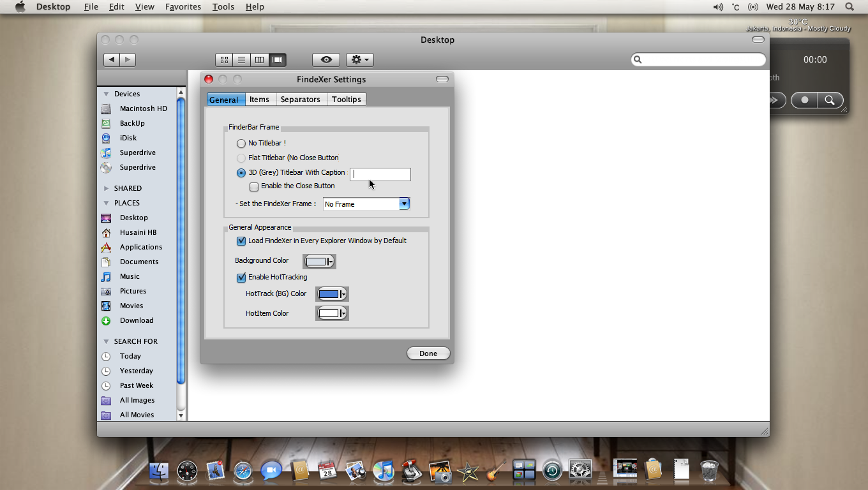Enable the Close Button checkbox
868x490 pixels.
click(x=254, y=187)
